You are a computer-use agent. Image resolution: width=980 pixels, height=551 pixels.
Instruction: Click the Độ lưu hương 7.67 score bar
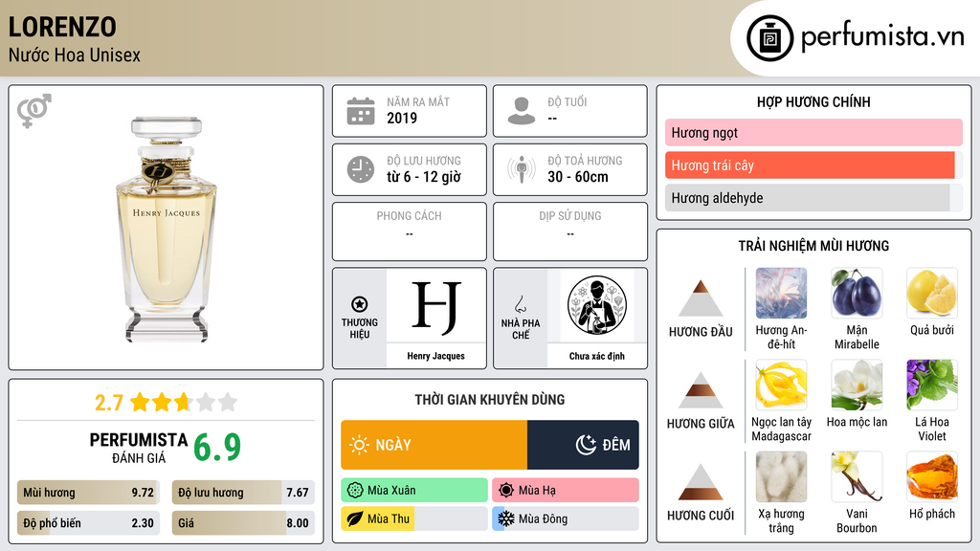(243, 493)
